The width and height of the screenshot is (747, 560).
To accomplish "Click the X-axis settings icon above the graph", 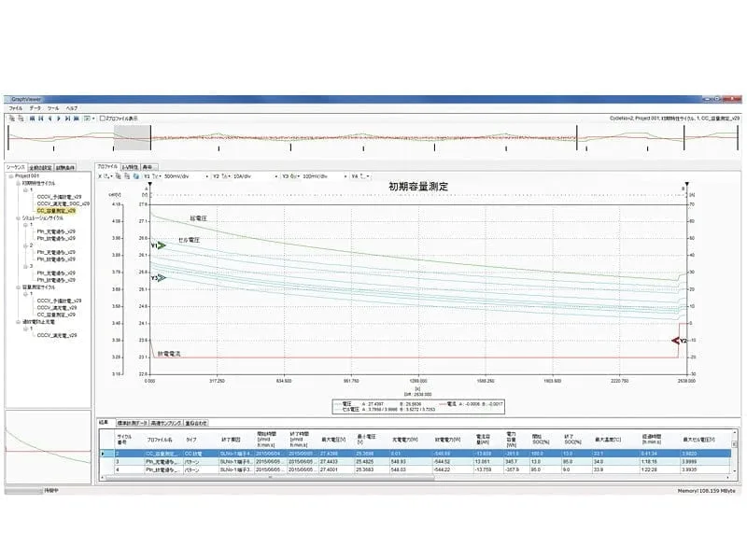I will click(x=106, y=175).
